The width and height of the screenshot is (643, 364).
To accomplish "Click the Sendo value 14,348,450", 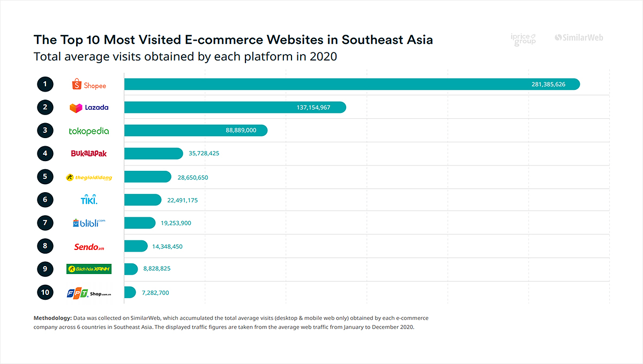I will click(168, 247).
